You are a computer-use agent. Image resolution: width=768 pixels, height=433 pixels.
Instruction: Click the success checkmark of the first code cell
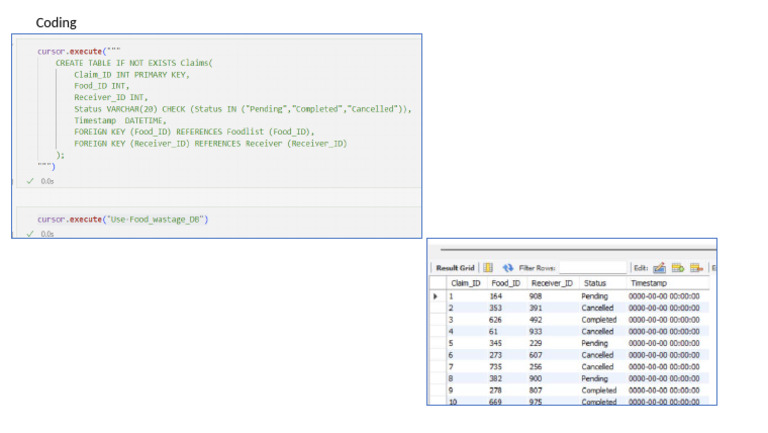tap(30, 181)
